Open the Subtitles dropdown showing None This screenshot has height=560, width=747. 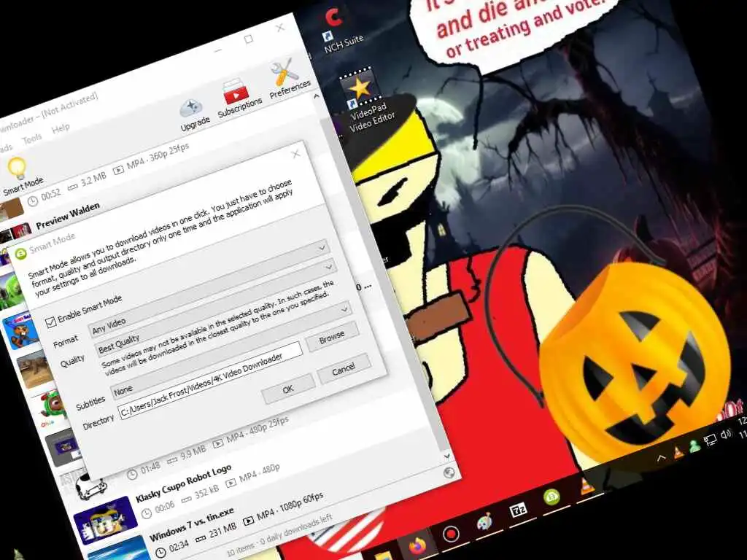230,350
